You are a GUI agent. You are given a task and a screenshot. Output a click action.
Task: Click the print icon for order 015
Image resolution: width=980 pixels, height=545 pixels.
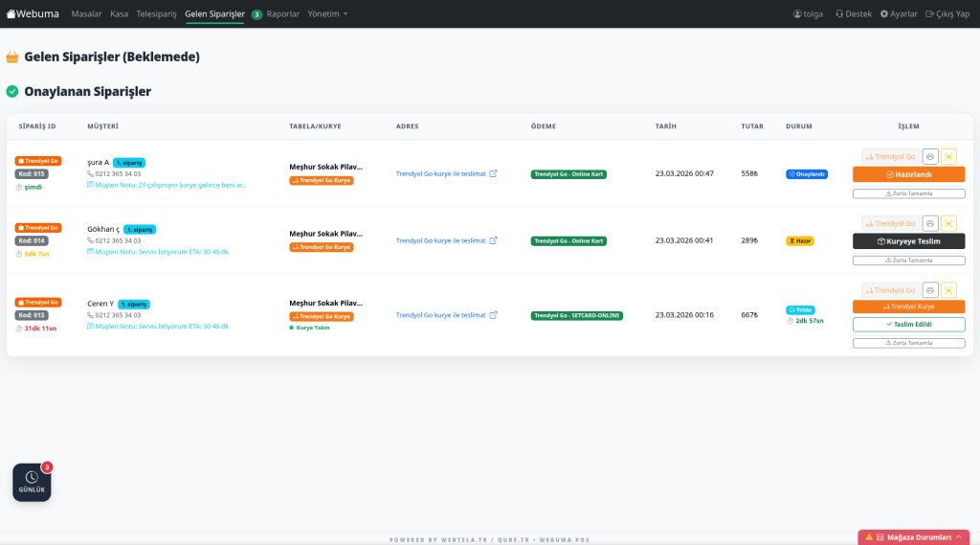point(930,156)
